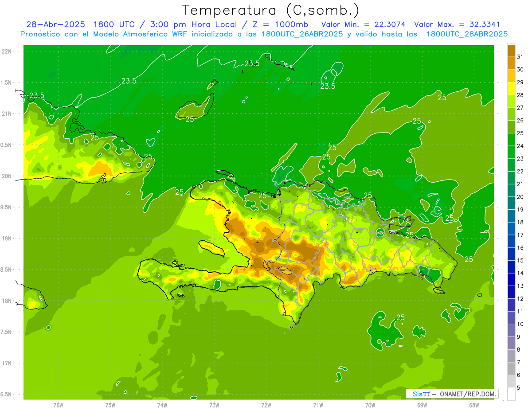Pick the yellow legend swatch between 28 and 29

(511, 89)
